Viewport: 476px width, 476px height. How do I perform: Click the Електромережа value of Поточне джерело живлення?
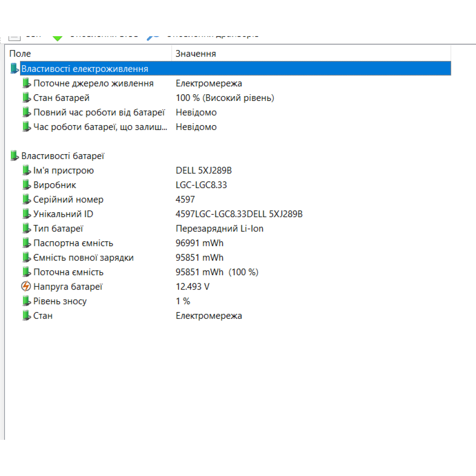pyautogui.click(x=209, y=83)
